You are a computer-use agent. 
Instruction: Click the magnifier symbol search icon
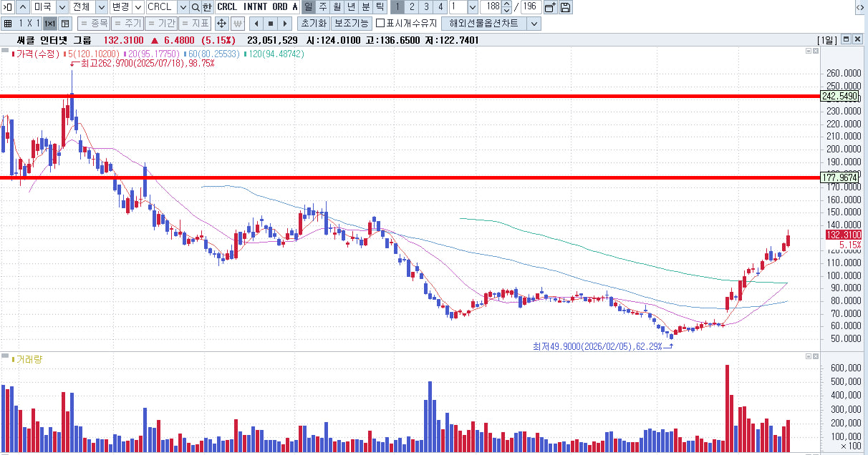point(196,7)
